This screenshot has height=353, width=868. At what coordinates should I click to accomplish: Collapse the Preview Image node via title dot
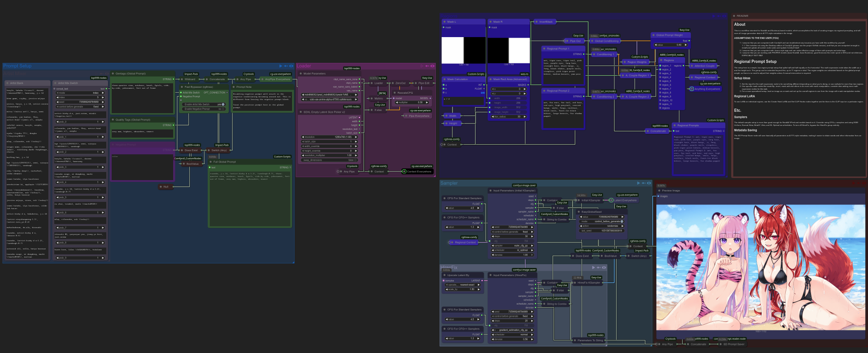659,191
